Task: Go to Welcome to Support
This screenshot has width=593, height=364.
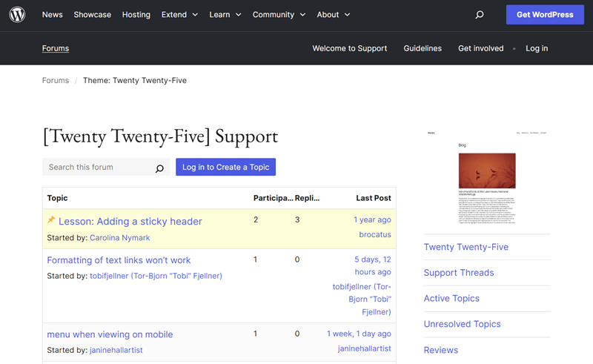Action: tap(349, 48)
